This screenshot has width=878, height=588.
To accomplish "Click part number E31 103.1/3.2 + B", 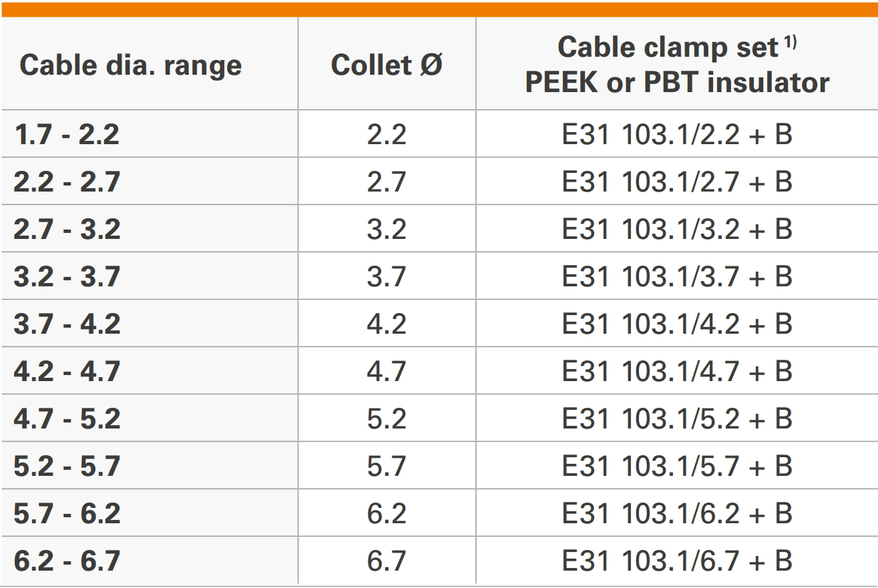I will click(x=677, y=230).
